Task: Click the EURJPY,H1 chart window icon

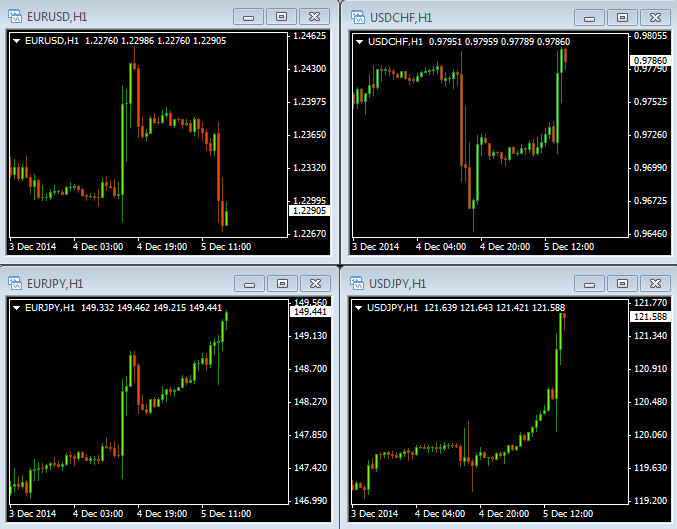Action: click(15, 283)
